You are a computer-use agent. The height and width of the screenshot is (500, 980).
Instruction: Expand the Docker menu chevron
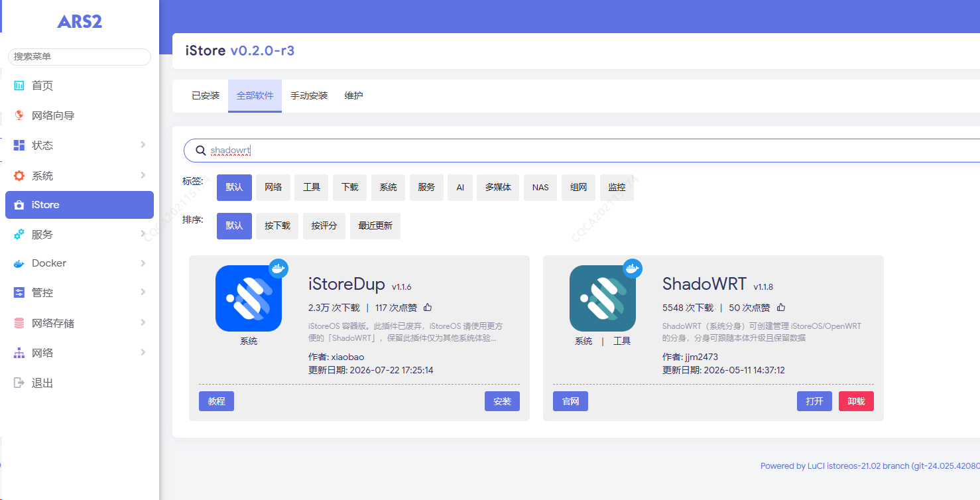[143, 263]
